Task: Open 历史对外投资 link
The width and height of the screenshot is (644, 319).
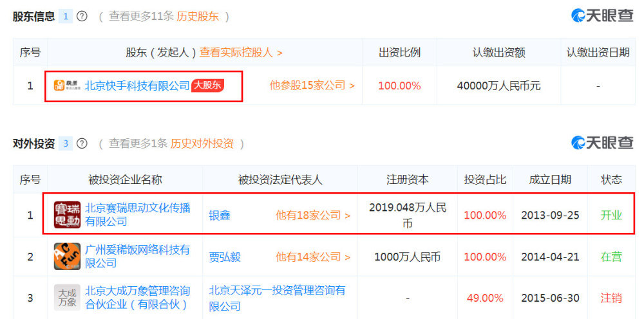Action: point(202,143)
